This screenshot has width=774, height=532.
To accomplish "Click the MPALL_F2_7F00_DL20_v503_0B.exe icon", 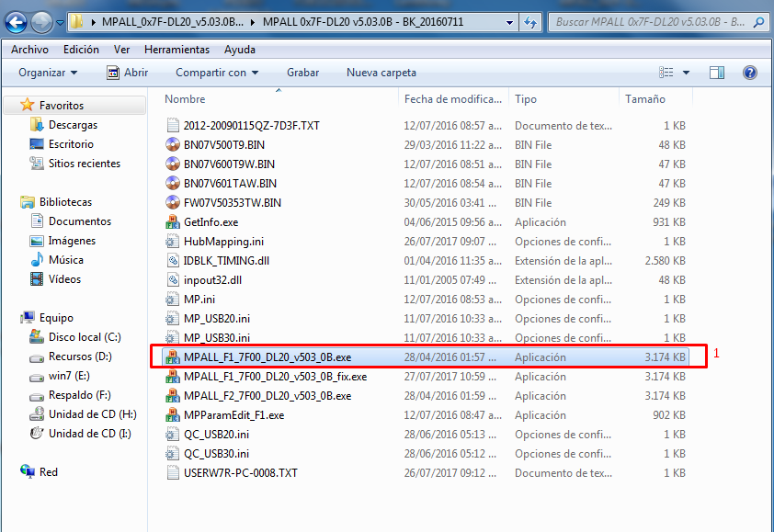I will point(173,396).
